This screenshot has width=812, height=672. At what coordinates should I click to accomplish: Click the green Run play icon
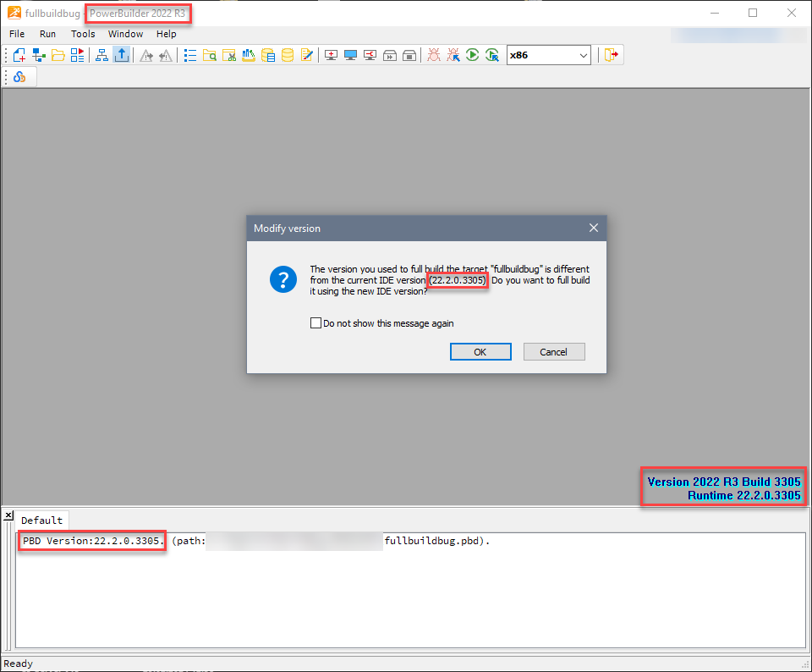tap(473, 55)
